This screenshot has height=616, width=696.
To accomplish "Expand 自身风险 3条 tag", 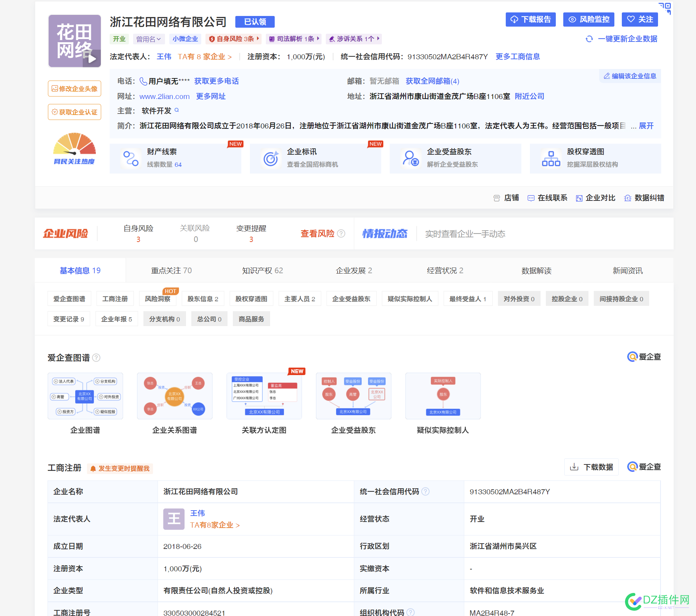I will (x=234, y=39).
